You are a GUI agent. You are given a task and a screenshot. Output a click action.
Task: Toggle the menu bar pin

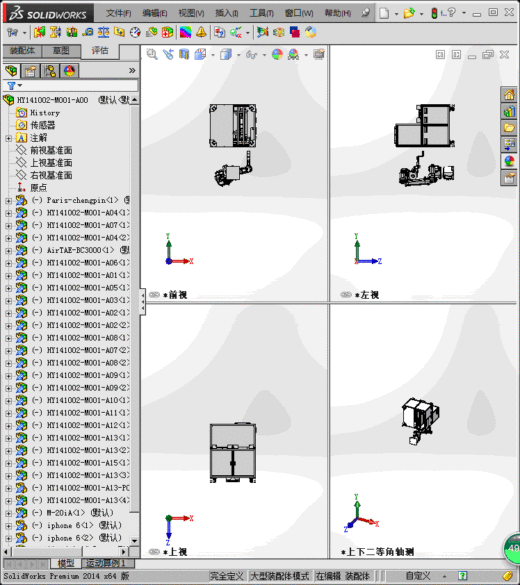tap(366, 13)
